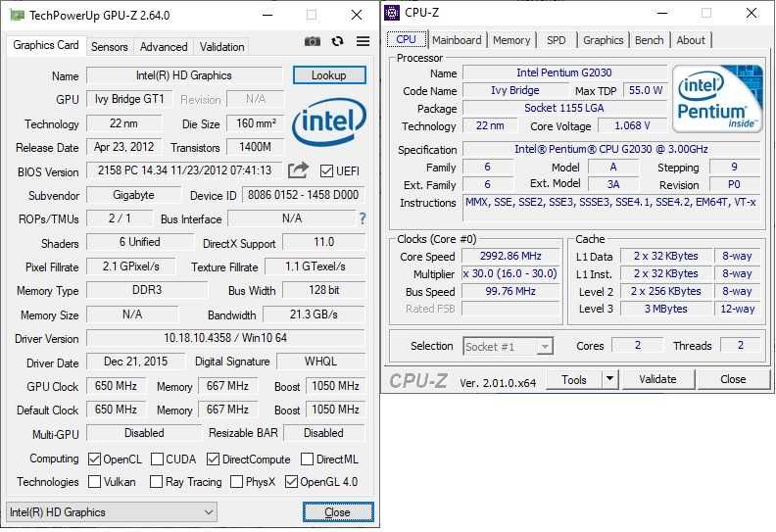Open the Validation tab in GPU-Z
The image size is (776, 532).
tap(221, 47)
